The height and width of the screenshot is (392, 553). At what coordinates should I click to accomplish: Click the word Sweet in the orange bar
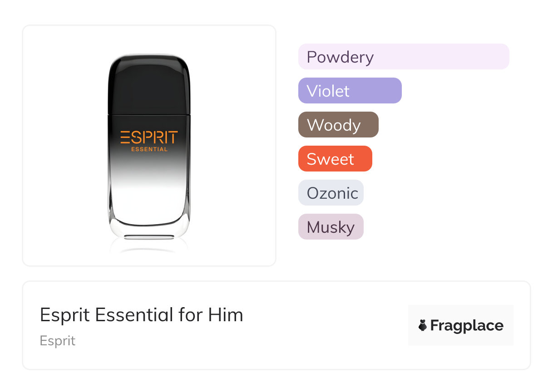tap(330, 159)
